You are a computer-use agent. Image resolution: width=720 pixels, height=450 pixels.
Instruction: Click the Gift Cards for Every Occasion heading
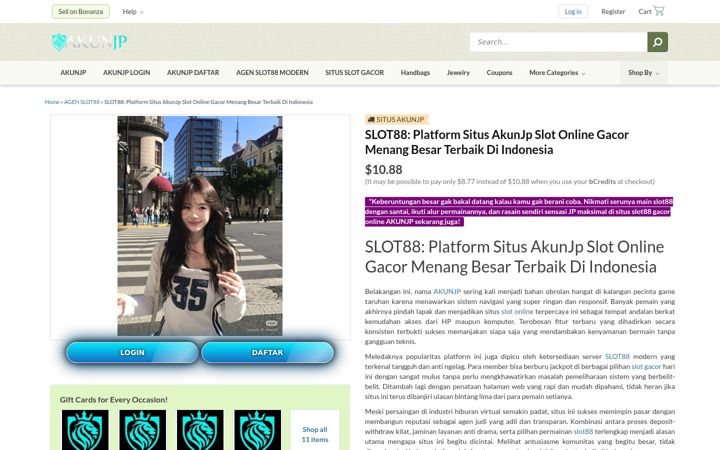tap(113, 399)
